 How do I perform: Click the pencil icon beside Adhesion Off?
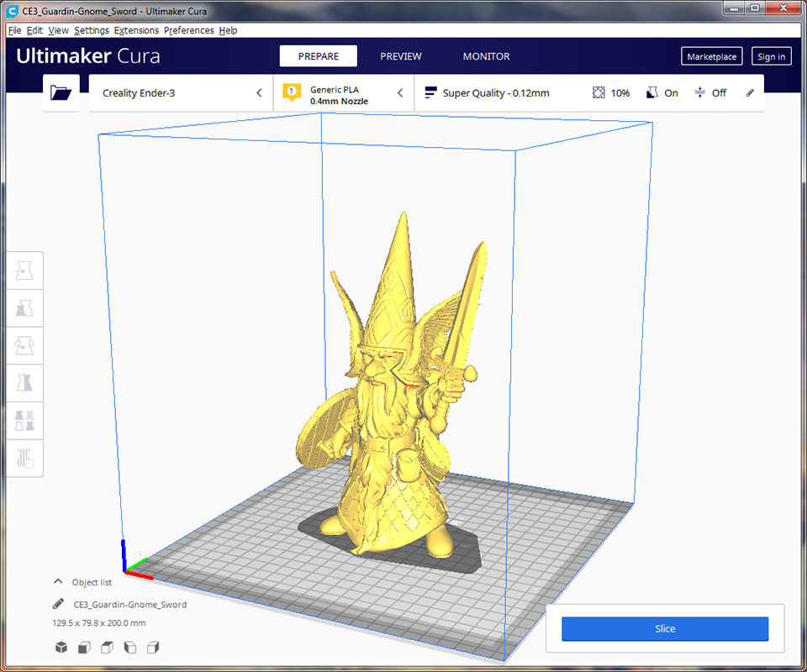coord(750,93)
